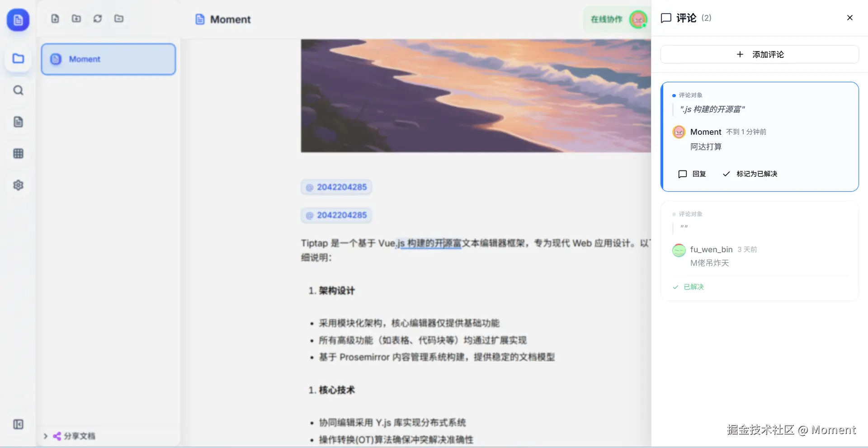Click Moment's avatar in the comment thread
Viewport: 868px width, 448px height.
[x=679, y=132]
